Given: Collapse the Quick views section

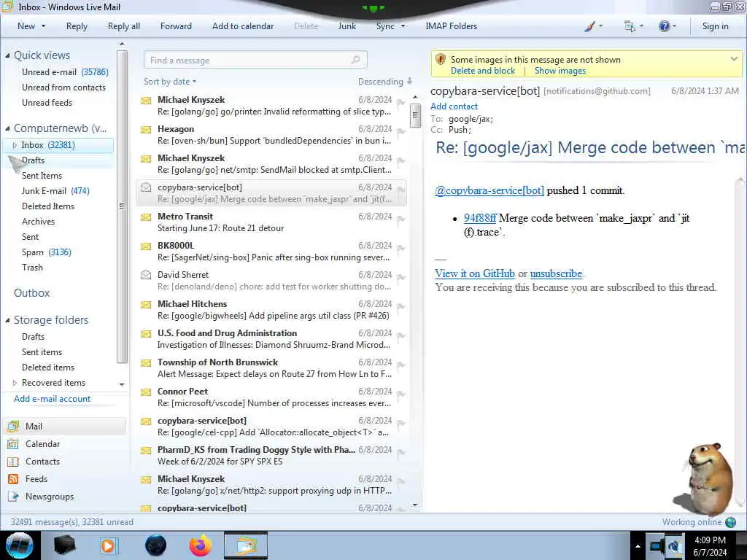Looking at the screenshot, I should click(7, 55).
